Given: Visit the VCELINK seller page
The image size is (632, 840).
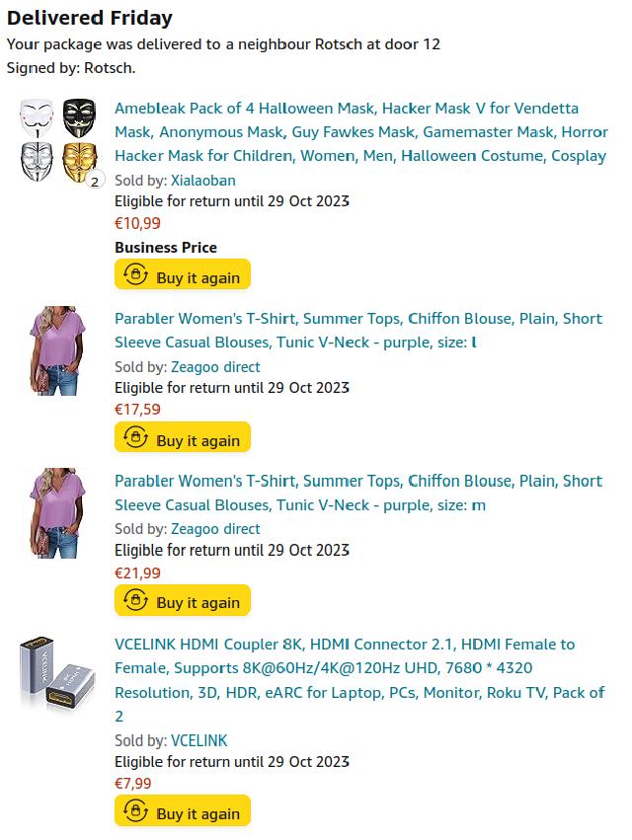Looking at the screenshot, I should pyautogui.click(x=199, y=741).
